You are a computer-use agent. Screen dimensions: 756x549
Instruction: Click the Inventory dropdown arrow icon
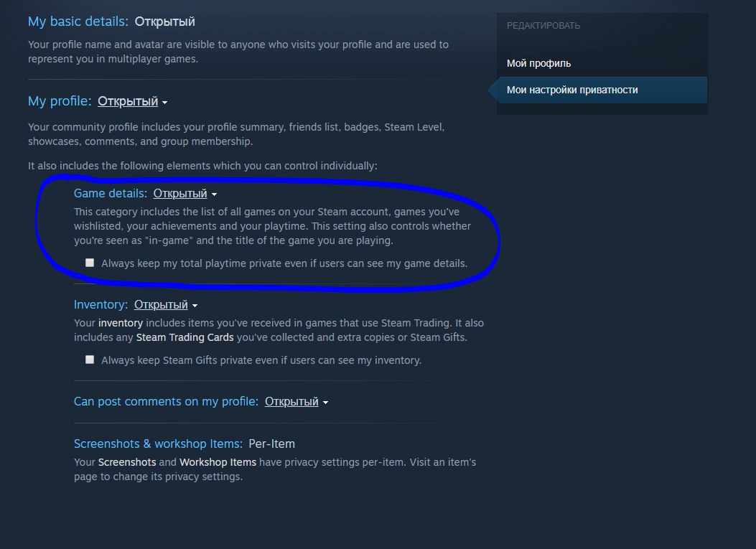195,306
